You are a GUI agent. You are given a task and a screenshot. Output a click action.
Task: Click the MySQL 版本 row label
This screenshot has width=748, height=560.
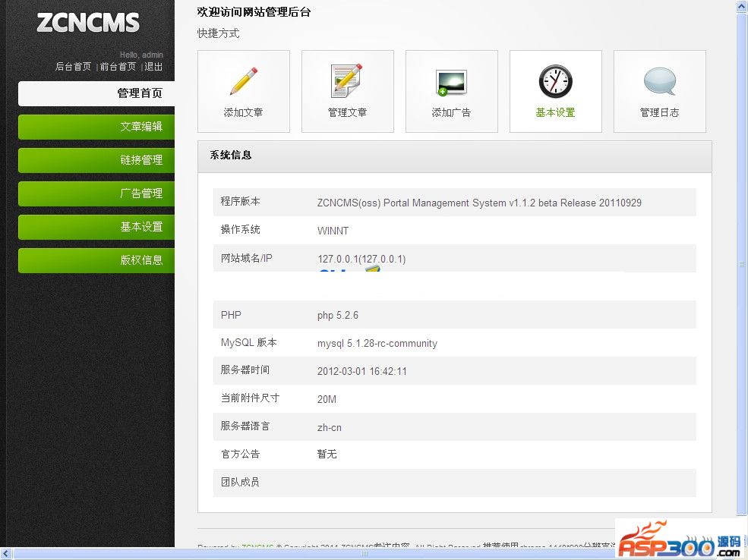pyautogui.click(x=248, y=343)
